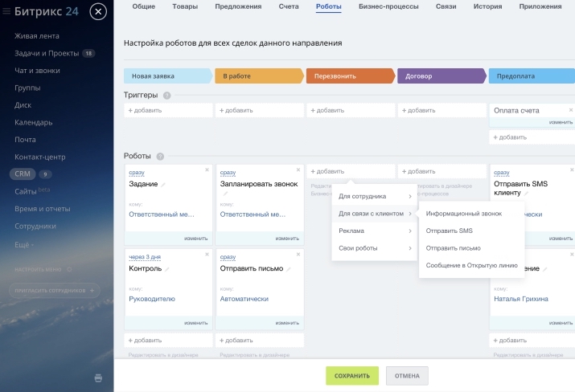The image size is (575, 392).
Task: Click the help icon next to Роботы
Action: pos(160,156)
